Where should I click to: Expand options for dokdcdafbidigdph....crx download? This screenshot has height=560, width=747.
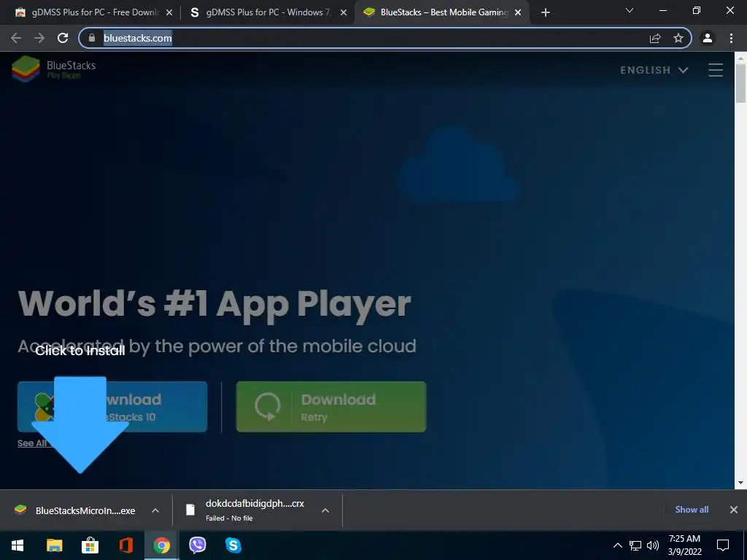tap(325, 510)
